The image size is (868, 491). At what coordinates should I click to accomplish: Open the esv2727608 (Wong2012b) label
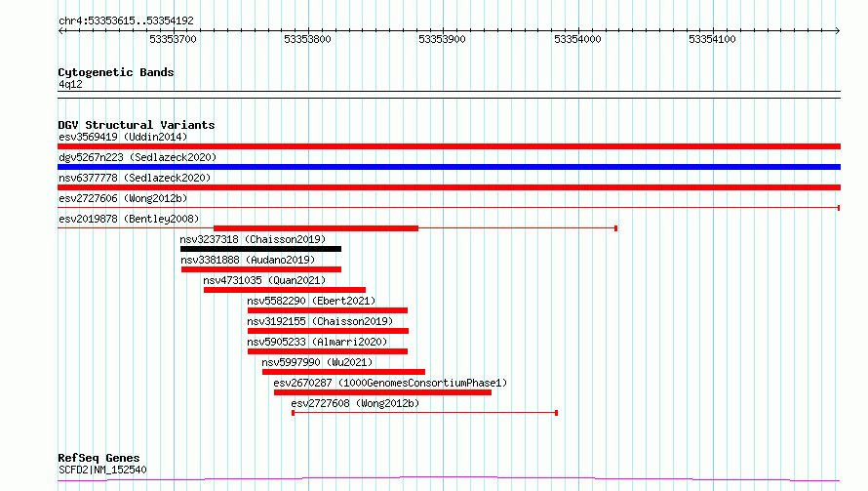point(355,403)
